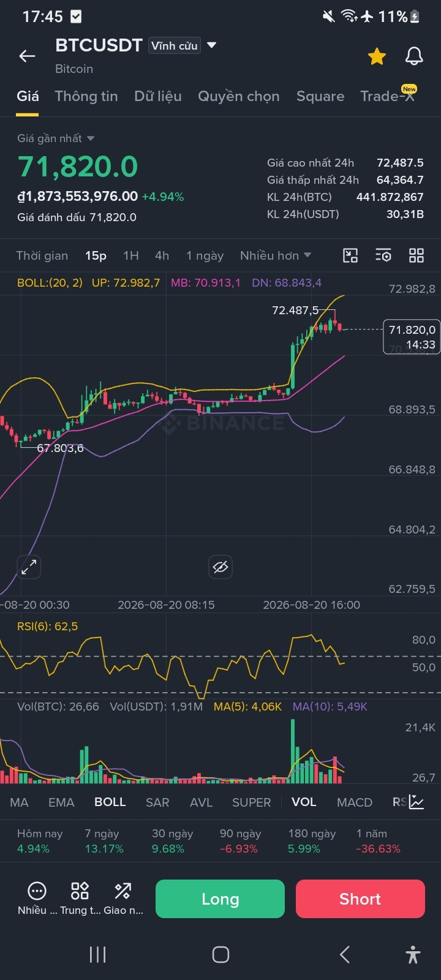Viewport: 441px width, 980px height.
Task: Enable the AVL indicator
Action: [201, 802]
